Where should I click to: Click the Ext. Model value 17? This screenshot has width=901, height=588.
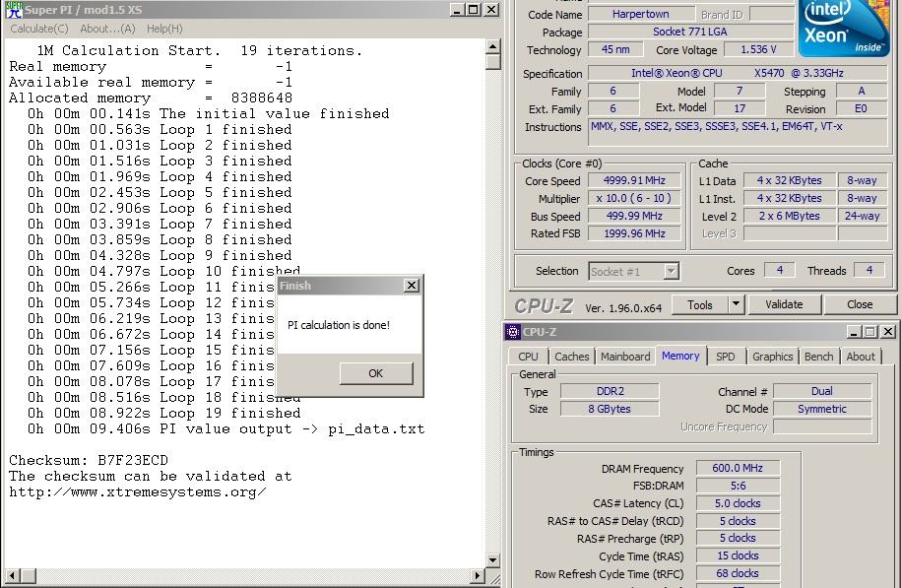[x=740, y=108]
